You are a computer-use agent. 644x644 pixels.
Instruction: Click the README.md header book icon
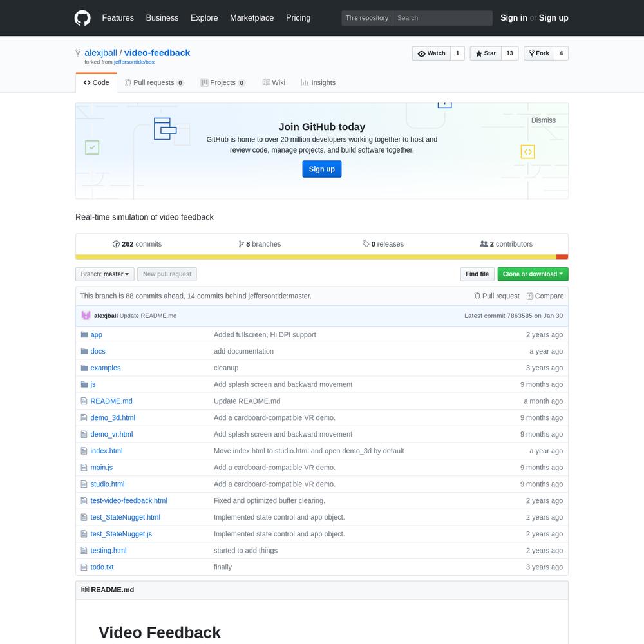(85, 590)
